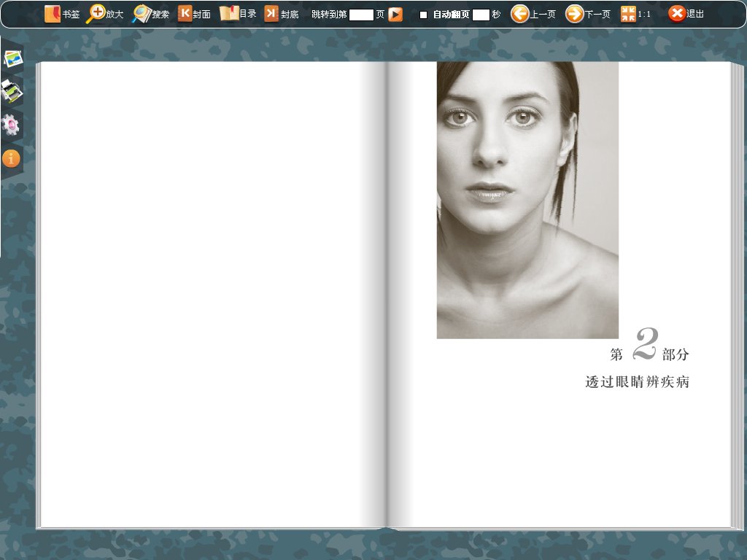Enable the 自动翻页 auto-flip checkbox
747x560 pixels.
tap(423, 15)
